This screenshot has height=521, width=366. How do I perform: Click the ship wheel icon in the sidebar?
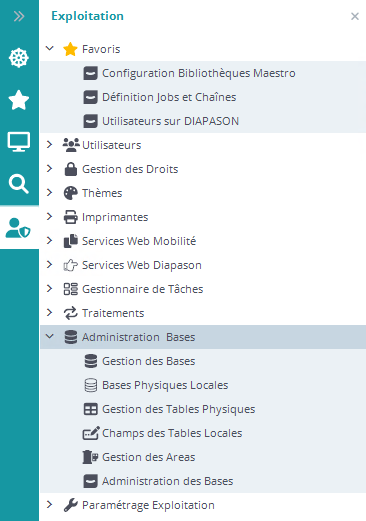[19, 58]
